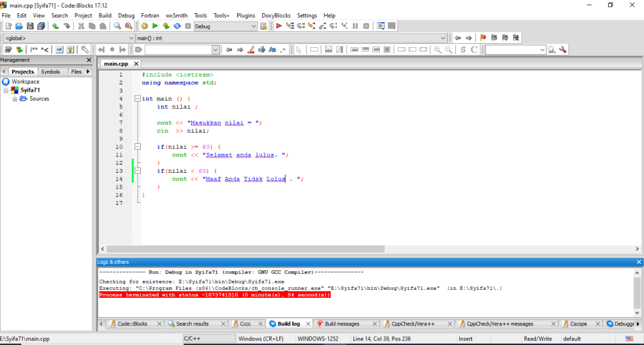644x345 pixels.
Task: Click the Rebuild icon
Action: 177,26
